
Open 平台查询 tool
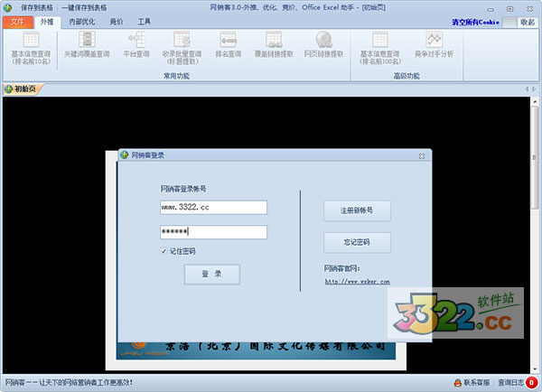point(136,44)
